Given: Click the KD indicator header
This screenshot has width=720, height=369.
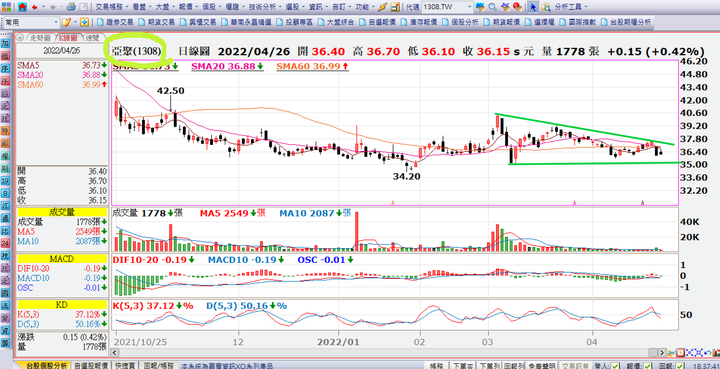Looking at the screenshot, I should [x=62, y=305].
